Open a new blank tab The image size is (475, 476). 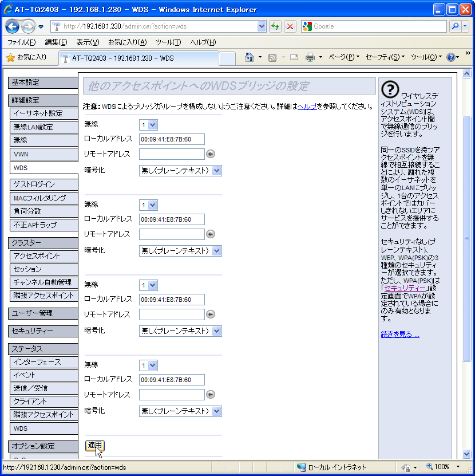(x=227, y=58)
